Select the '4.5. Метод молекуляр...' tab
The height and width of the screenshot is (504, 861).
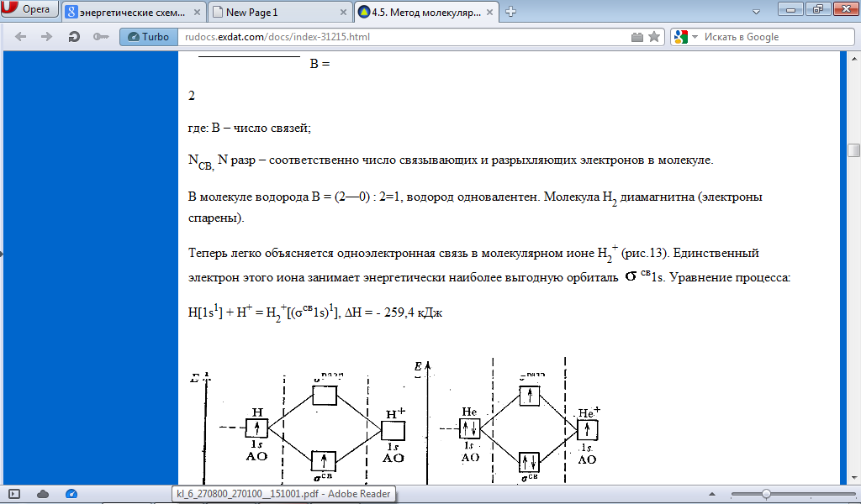click(x=426, y=12)
